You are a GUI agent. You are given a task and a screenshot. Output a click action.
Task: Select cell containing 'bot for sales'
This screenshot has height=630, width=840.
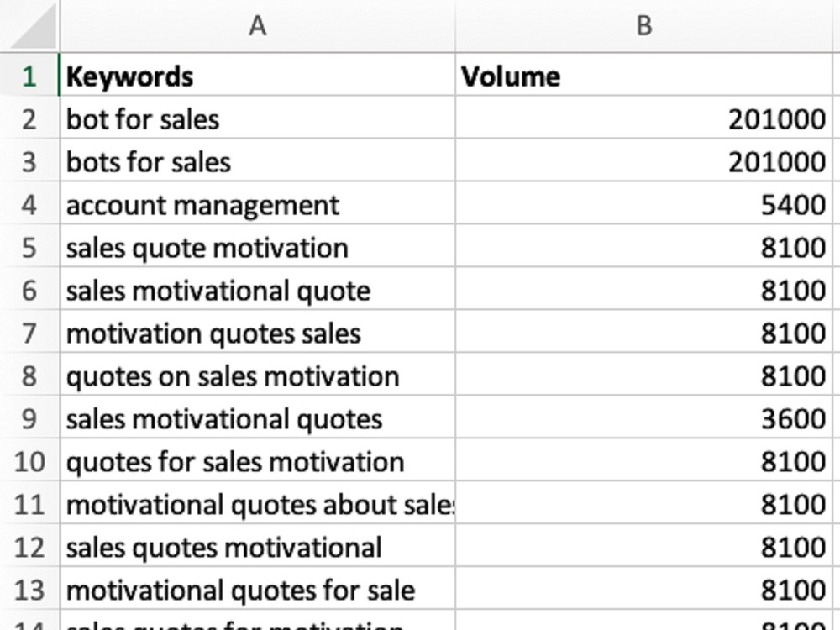[x=258, y=118]
